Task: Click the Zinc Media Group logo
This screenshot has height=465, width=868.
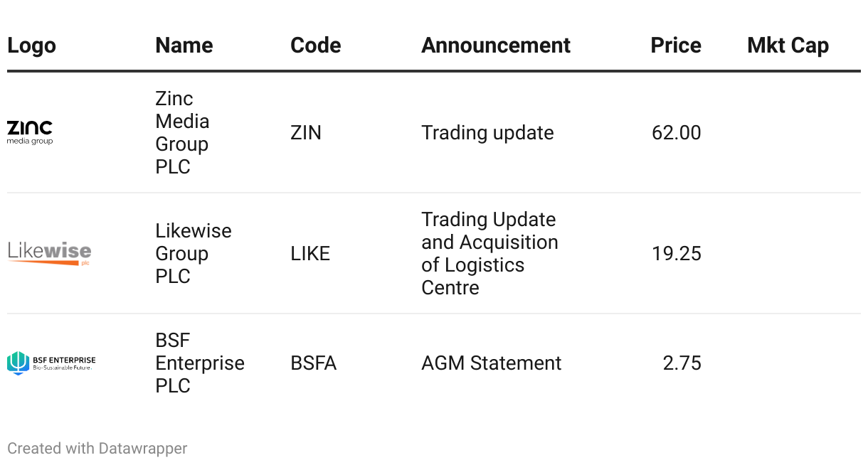Action: [30, 132]
